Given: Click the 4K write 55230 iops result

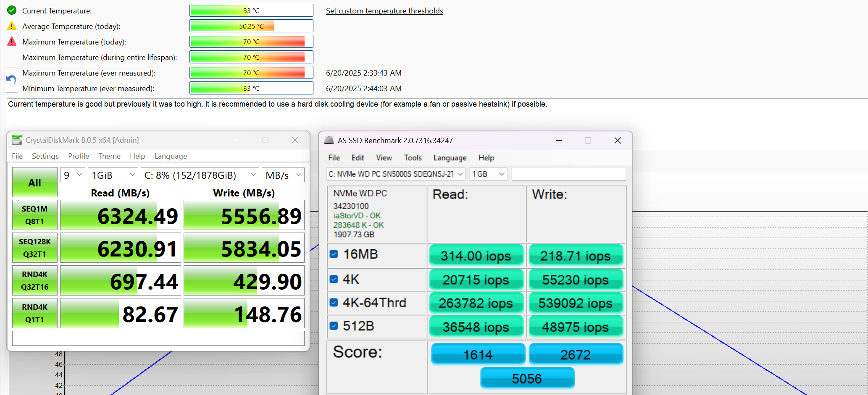Looking at the screenshot, I should click(x=576, y=280).
